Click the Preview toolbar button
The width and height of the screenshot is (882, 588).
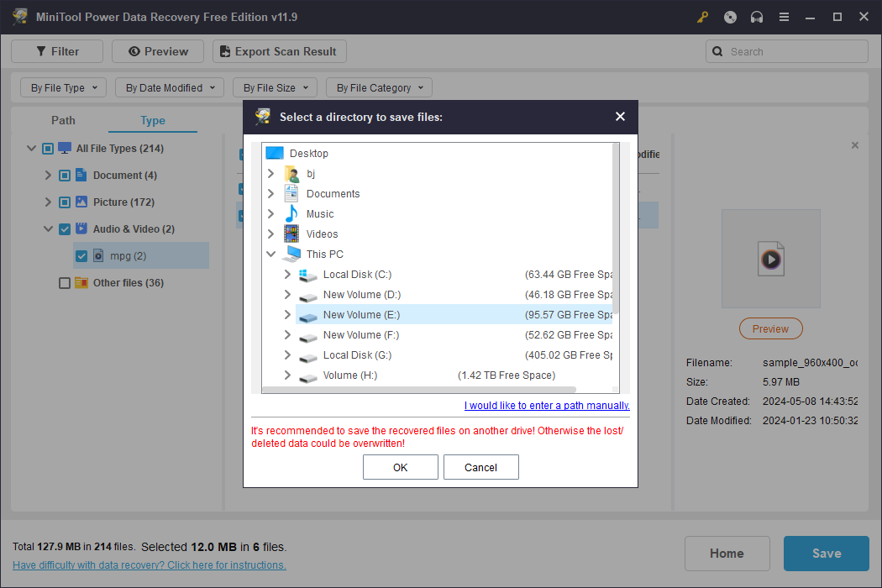pos(158,51)
